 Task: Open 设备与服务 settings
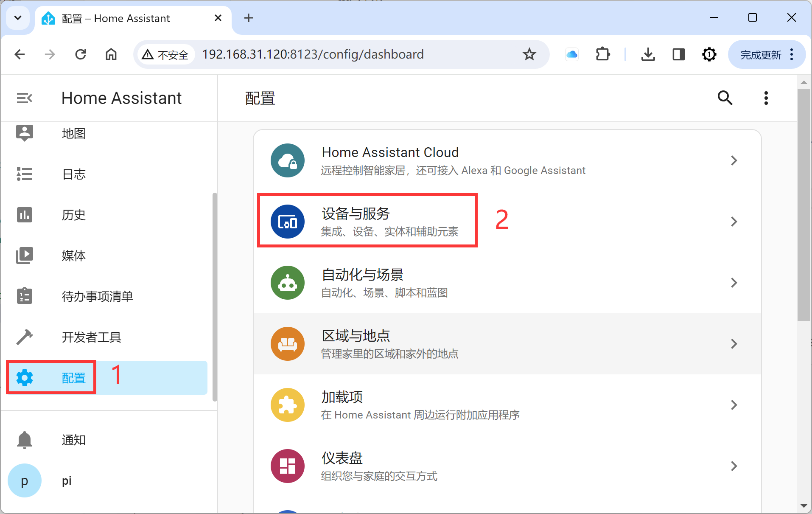pos(507,222)
